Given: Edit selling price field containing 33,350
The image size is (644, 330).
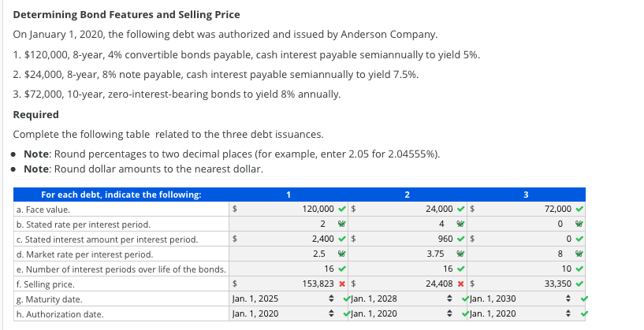Looking at the screenshot, I should (x=524, y=284).
